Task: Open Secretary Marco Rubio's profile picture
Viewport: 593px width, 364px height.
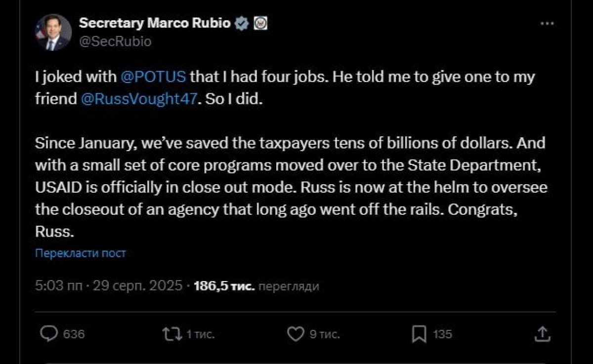Action: pyautogui.click(x=53, y=32)
